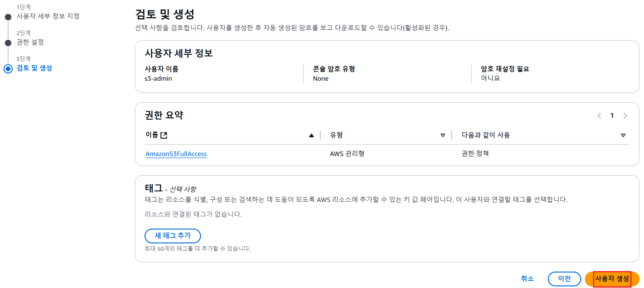Image resolution: width=644 pixels, height=288 pixels.
Task: Click the 이전 button
Action: pos(564,279)
